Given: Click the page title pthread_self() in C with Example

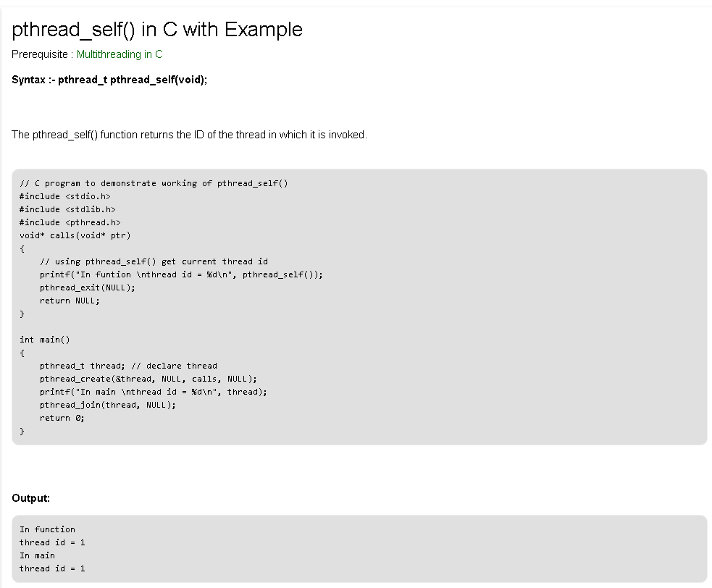Looking at the screenshot, I should coord(157,29).
